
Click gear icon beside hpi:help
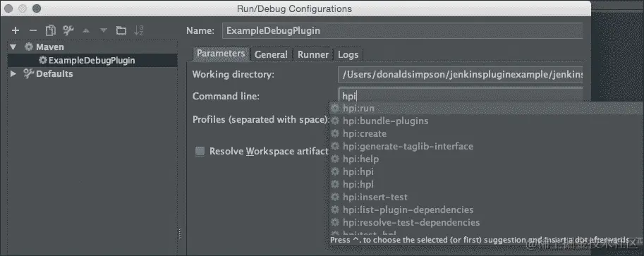coord(336,159)
